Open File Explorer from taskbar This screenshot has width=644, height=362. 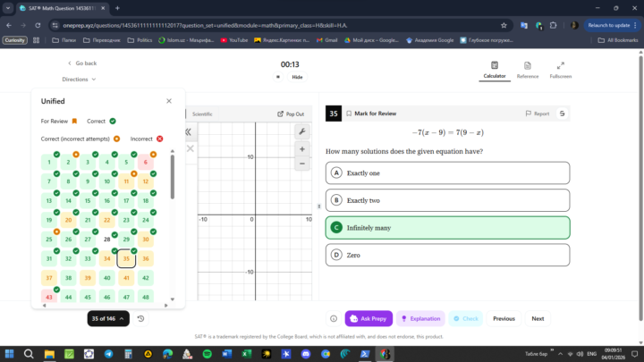tap(49, 354)
